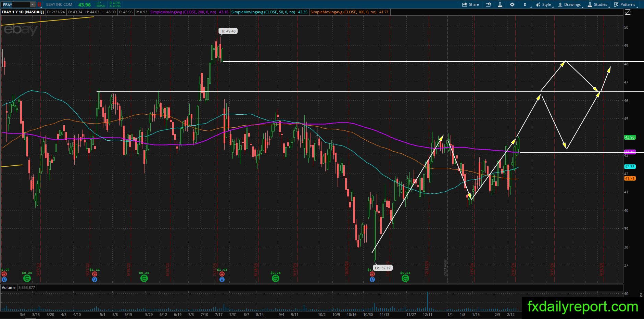This screenshot has height=319, width=644.
Task: Click the curve icon above the price axis
Action: pos(628,12)
